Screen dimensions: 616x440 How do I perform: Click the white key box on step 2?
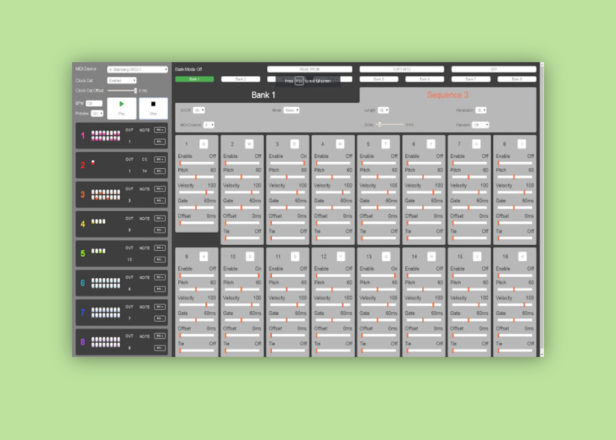point(249,144)
